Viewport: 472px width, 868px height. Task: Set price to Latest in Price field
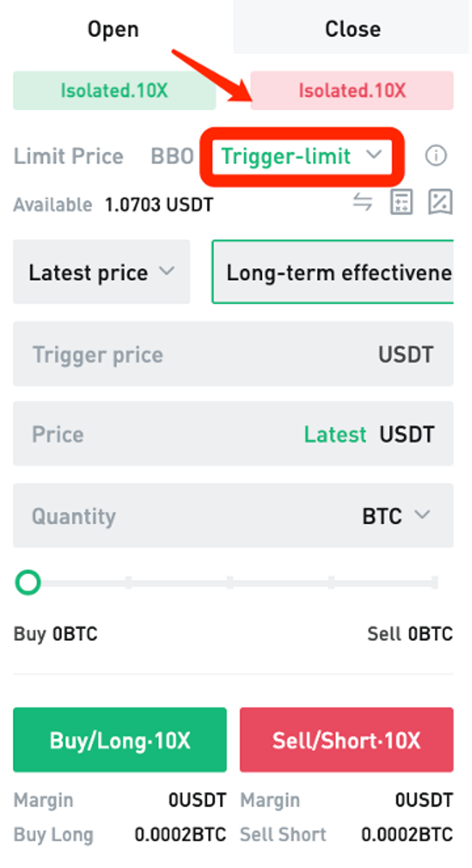335,435
